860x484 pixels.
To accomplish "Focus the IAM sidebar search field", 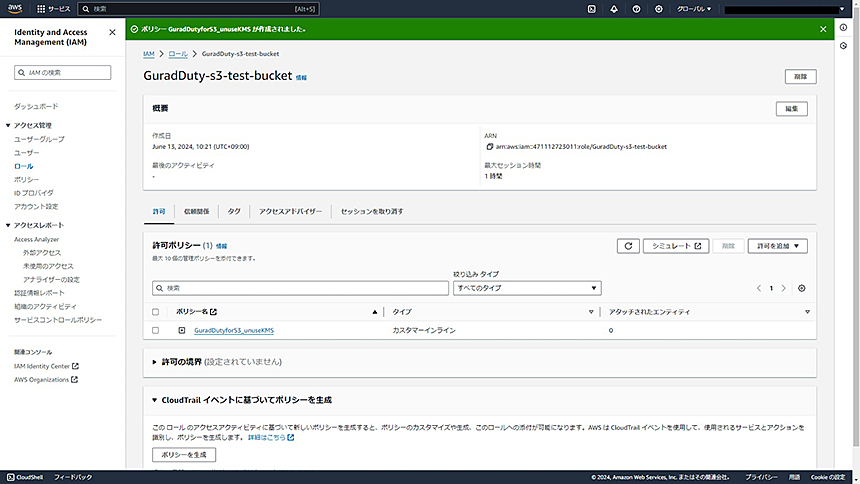I will [x=63, y=72].
